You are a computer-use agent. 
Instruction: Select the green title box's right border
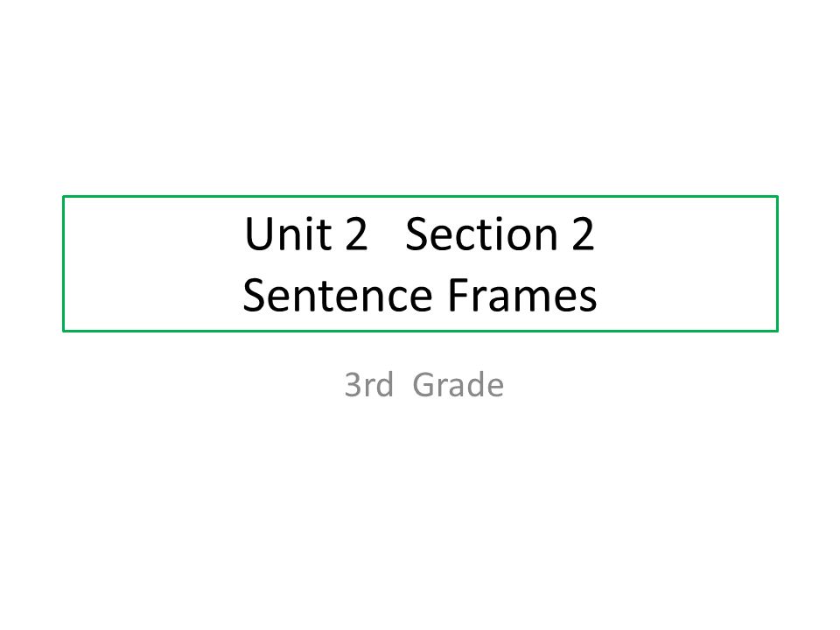(777, 263)
